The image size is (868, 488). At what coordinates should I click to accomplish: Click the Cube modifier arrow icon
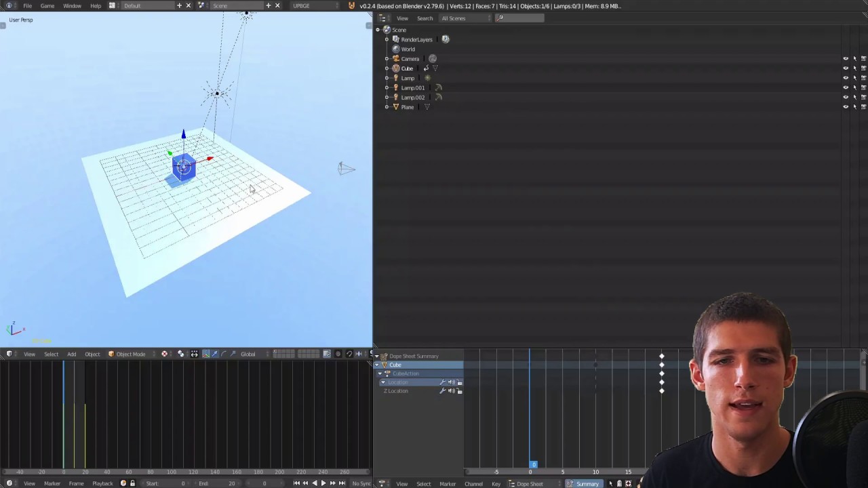[x=426, y=68]
